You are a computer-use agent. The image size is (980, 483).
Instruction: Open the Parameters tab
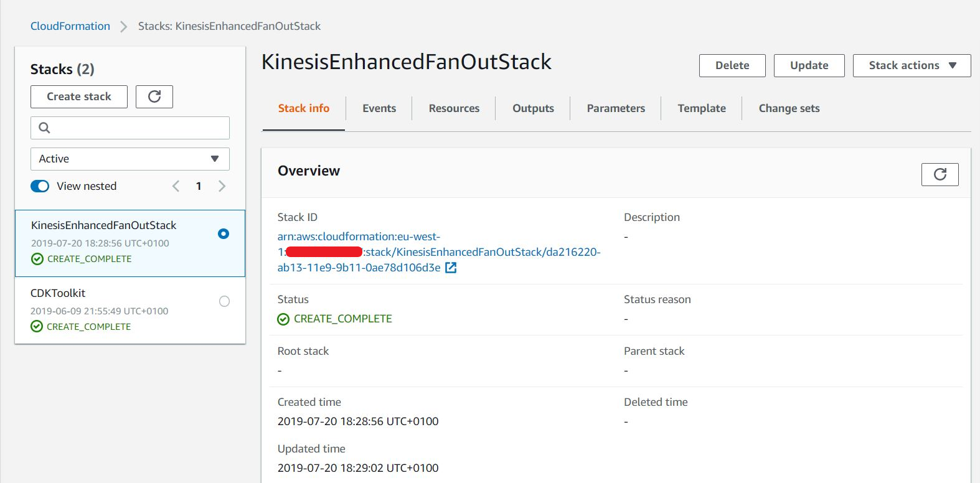pyautogui.click(x=616, y=108)
